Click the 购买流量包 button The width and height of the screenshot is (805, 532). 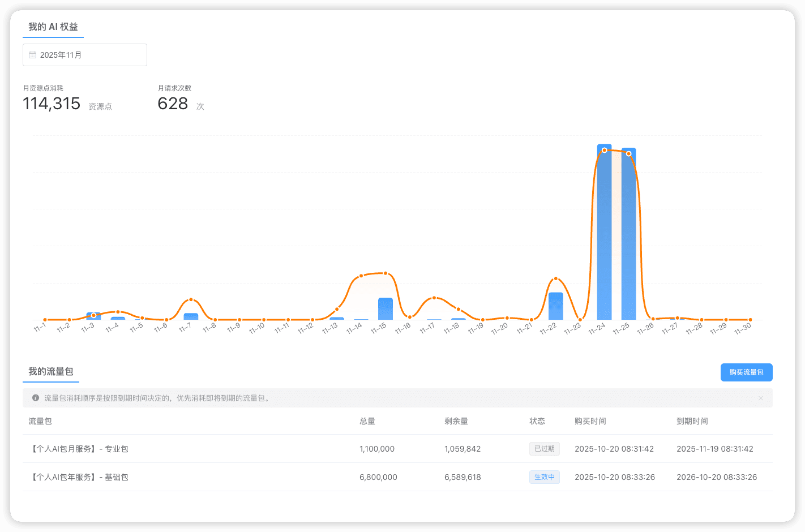pyautogui.click(x=746, y=372)
